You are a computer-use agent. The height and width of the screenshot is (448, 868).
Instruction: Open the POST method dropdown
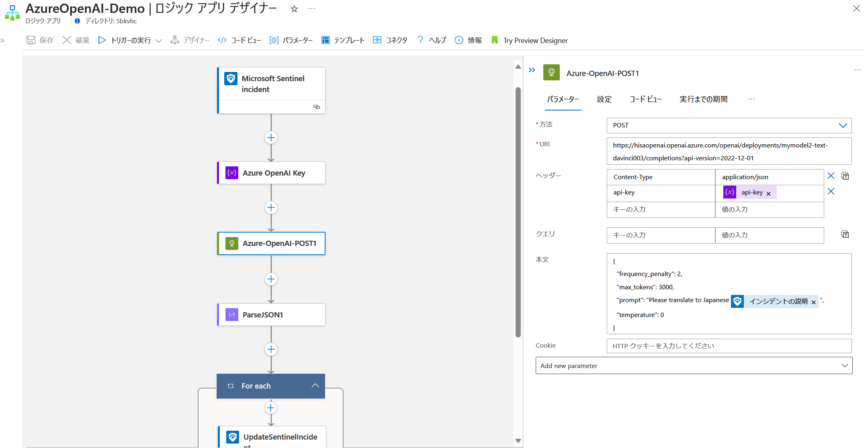[843, 125]
